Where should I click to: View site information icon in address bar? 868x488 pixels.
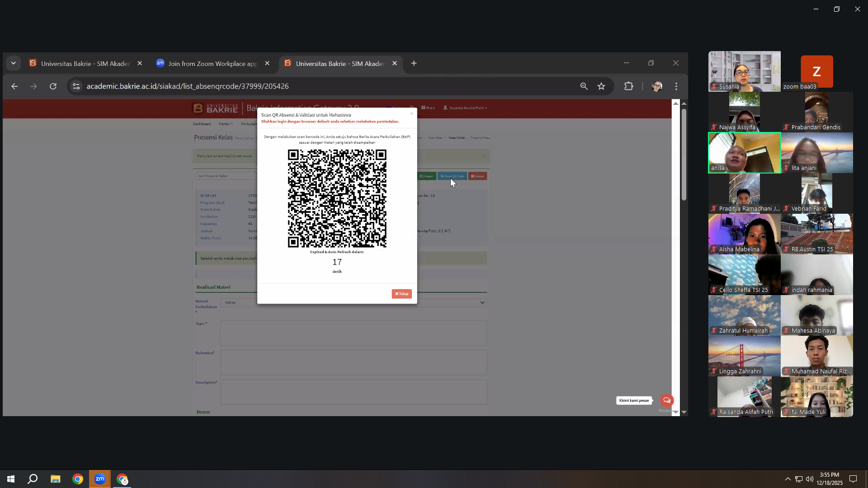76,86
